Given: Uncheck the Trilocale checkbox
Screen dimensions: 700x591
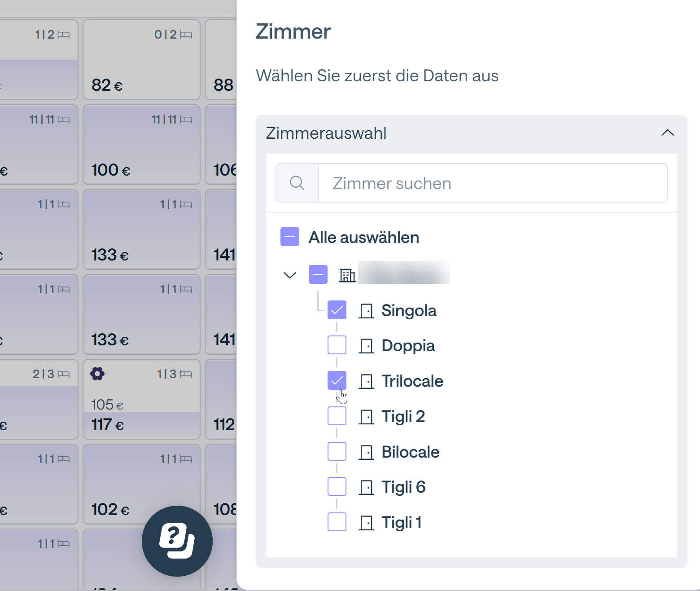Looking at the screenshot, I should click(x=337, y=380).
